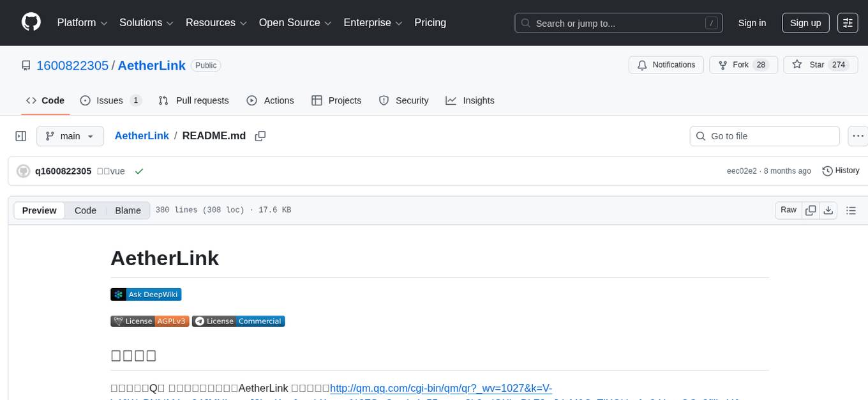Switch to the Issues tab
868x400 pixels.
pos(109,100)
